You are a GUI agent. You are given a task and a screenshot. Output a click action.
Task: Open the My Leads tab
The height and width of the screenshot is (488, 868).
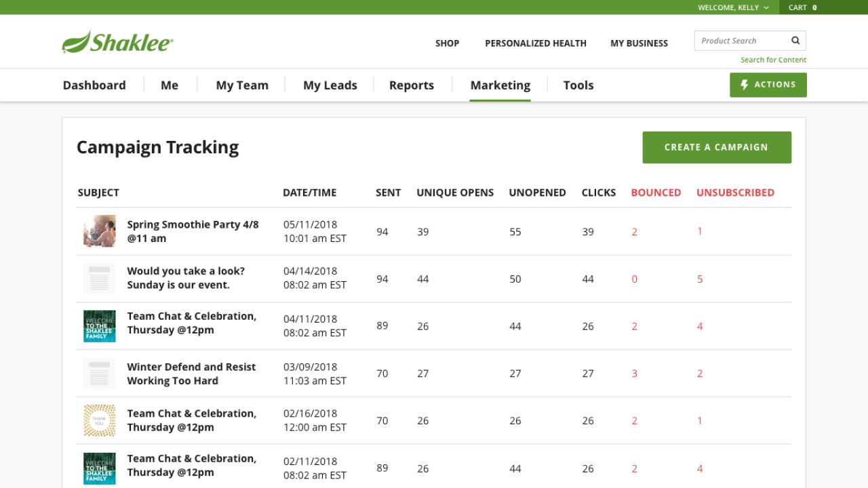[330, 85]
